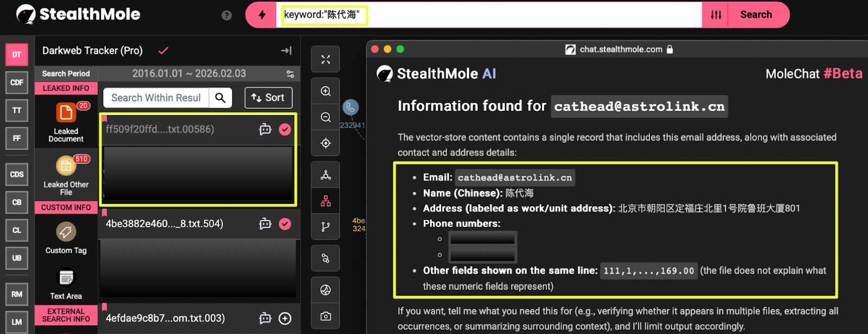This screenshot has height=334, width=868.
Task: Click the pink Search button
Action: coord(756,15)
